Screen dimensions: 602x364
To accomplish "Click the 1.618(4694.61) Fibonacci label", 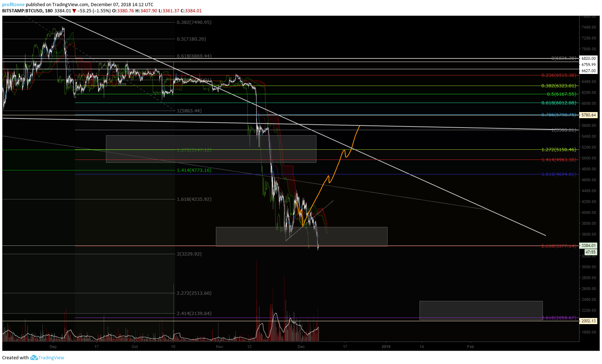I will (x=559, y=174).
